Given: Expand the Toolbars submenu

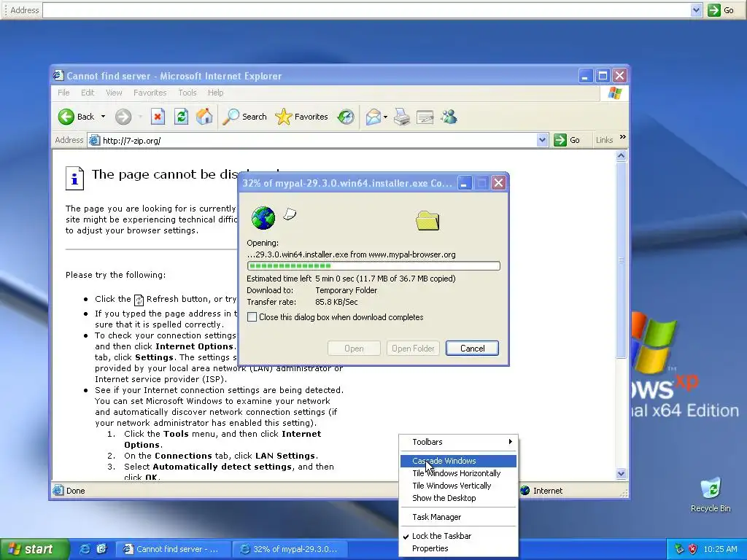Looking at the screenshot, I should coord(458,442).
